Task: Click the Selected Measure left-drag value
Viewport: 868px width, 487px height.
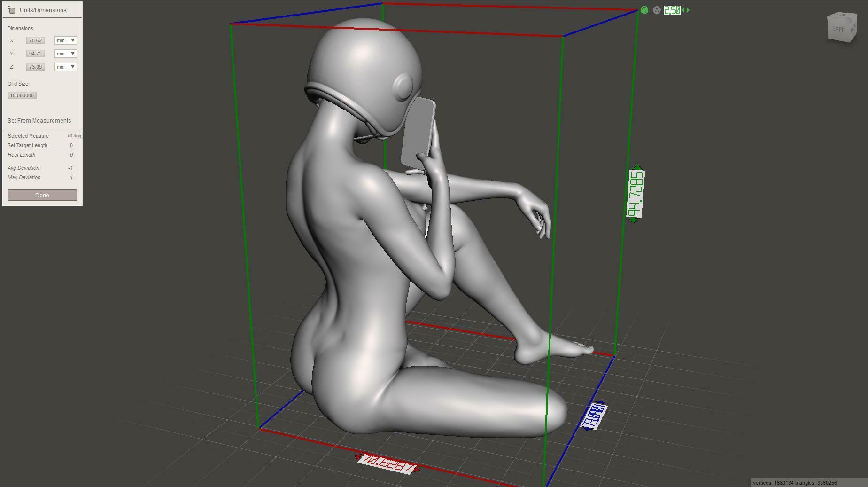Action: point(74,136)
